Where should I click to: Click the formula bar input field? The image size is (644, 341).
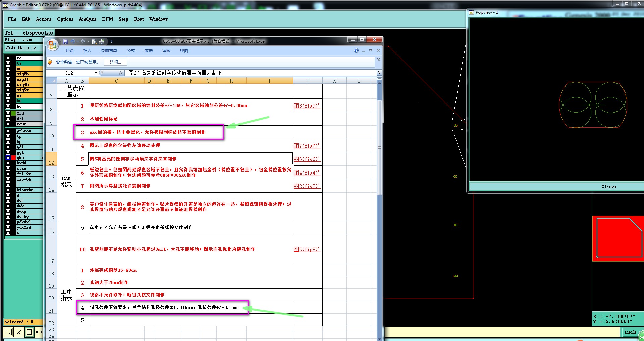click(x=251, y=73)
